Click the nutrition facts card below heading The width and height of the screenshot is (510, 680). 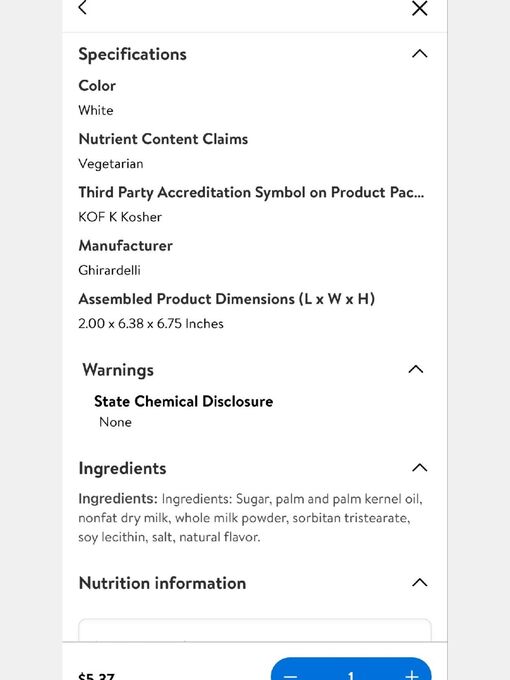(x=255, y=630)
